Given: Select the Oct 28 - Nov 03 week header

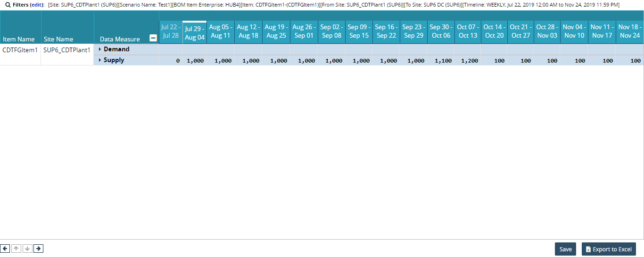Looking at the screenshot, I should coord(547,32).
